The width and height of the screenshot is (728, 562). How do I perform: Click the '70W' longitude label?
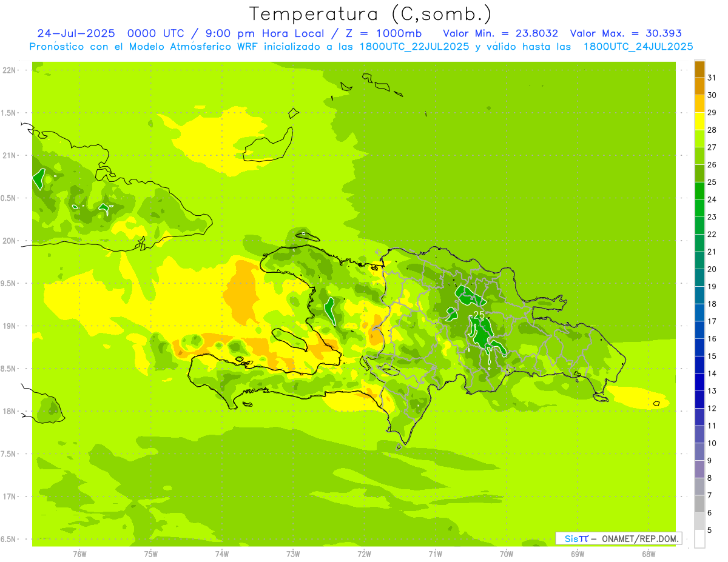[x=507, y=554]
